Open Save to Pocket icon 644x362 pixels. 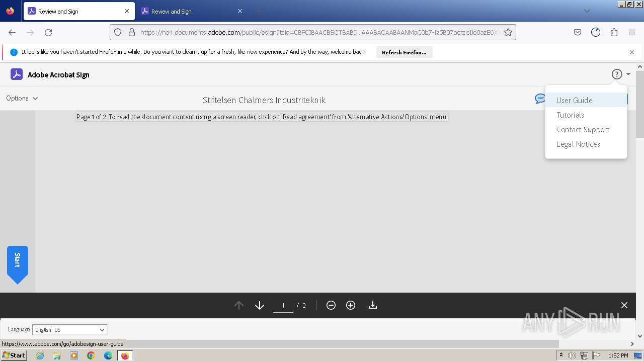[x=578, y=32]
